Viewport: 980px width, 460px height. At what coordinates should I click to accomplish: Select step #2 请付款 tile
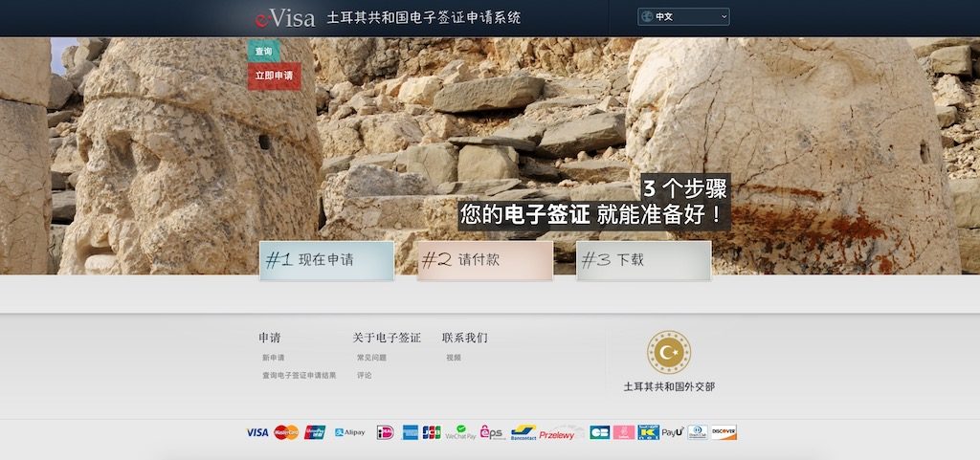click(x=485, y=260)
